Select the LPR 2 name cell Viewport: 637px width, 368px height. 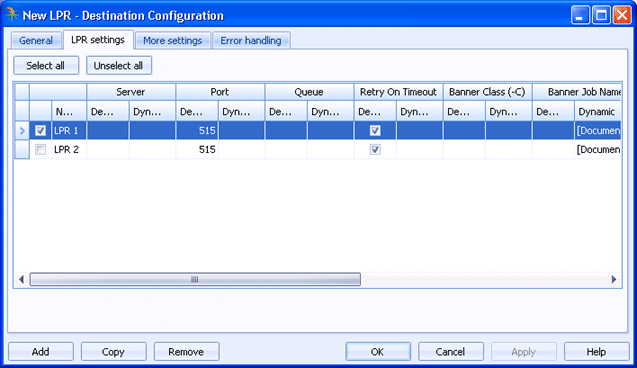click(69, 149)
